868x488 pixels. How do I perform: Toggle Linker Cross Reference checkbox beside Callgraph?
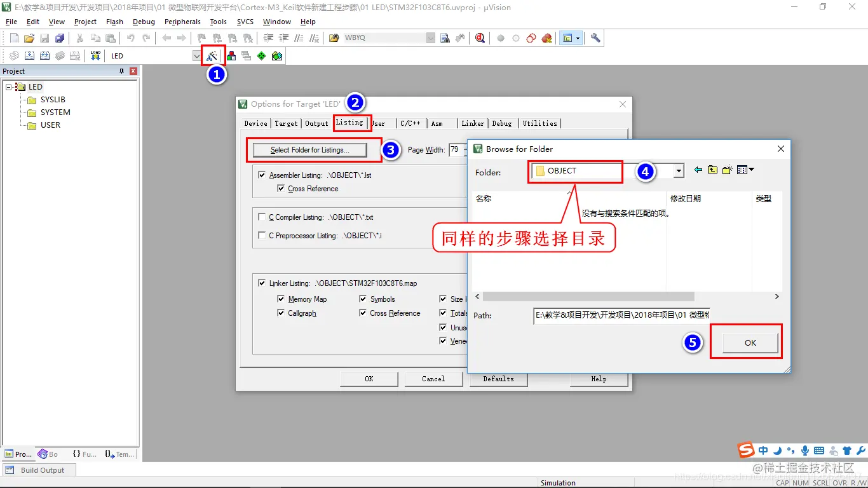(x=363, y=313)
